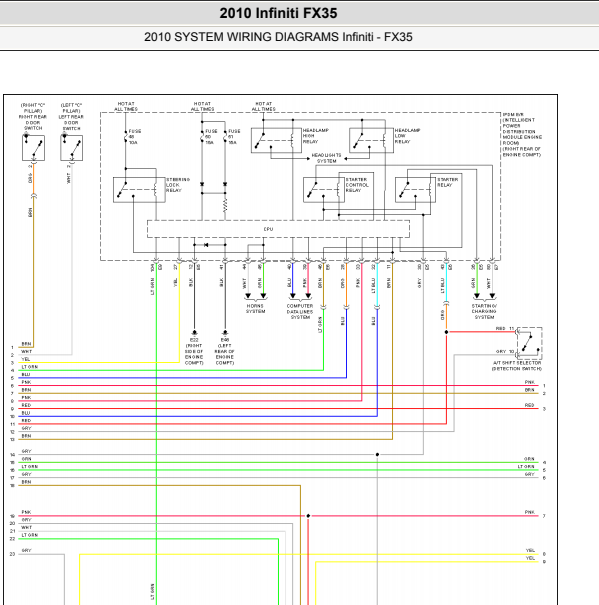Viewport: 599px width, 605px height.
Task: Click the "PNK" wire label at right terminal 1
Action: 530,382
